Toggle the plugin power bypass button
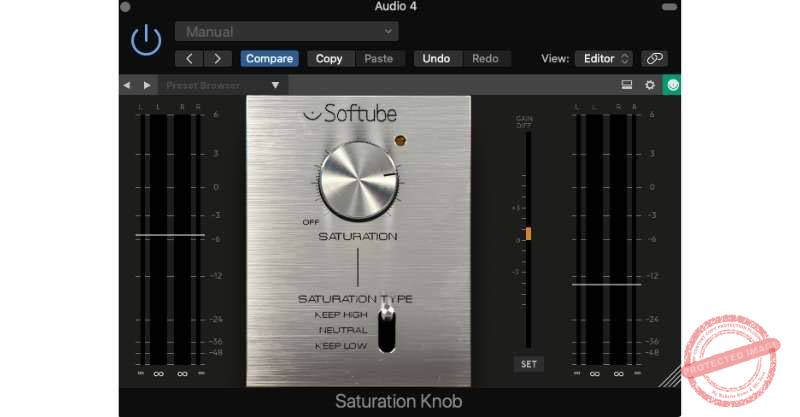The image size is (800, 417). 146,40
